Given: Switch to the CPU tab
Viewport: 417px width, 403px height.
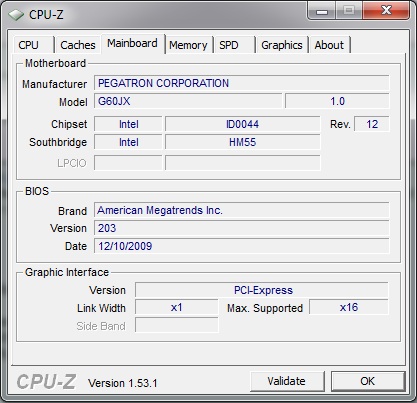Looking at the screenshot, I should coord(33,45).
